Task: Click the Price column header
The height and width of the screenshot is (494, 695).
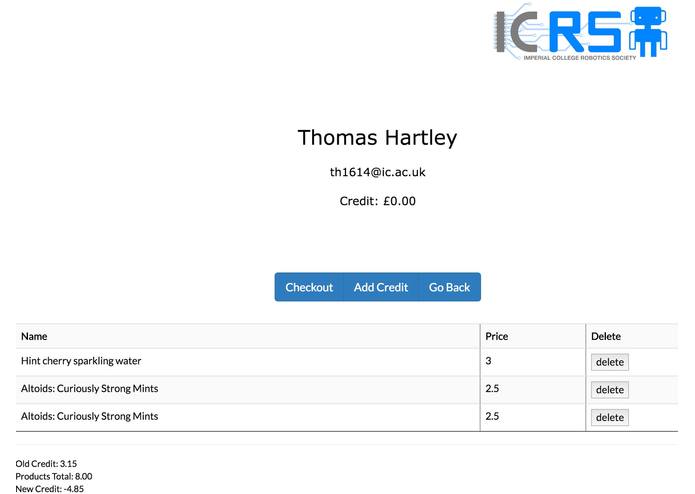Action: (496, 336)
